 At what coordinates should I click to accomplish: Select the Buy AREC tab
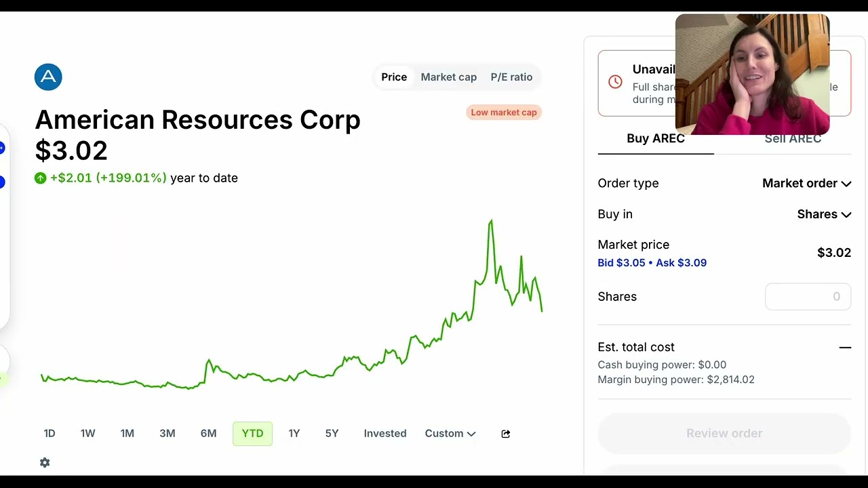click(656, 138)
